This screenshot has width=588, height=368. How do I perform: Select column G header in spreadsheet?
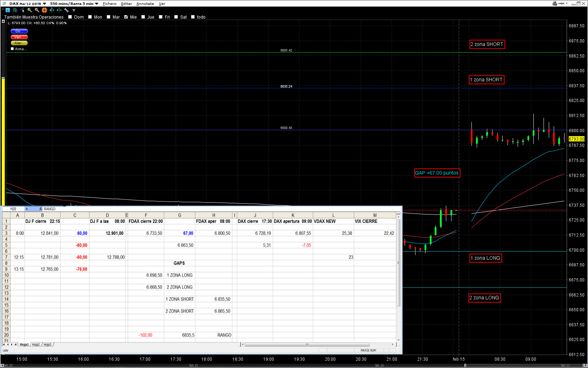[180, 215]
